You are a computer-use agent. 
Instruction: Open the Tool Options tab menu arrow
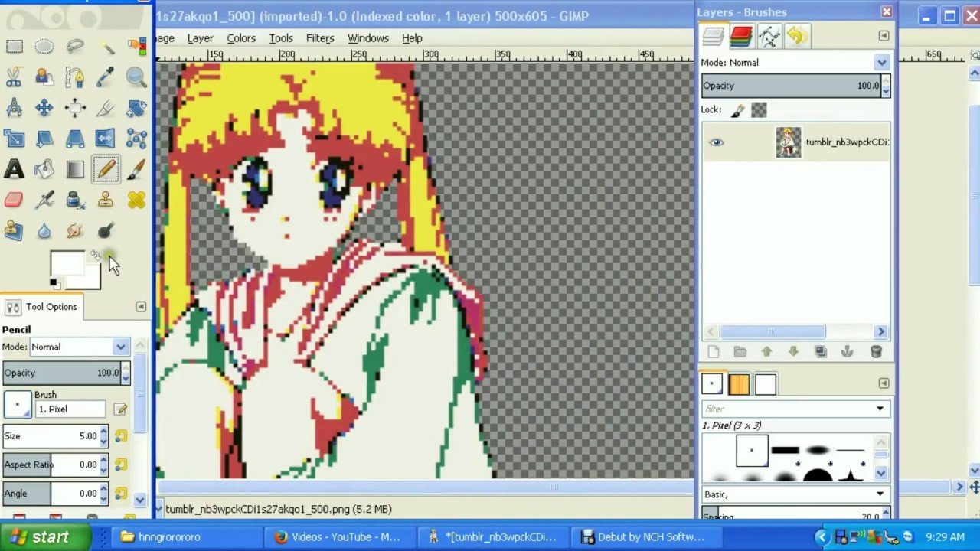click(x=140, y=307)
